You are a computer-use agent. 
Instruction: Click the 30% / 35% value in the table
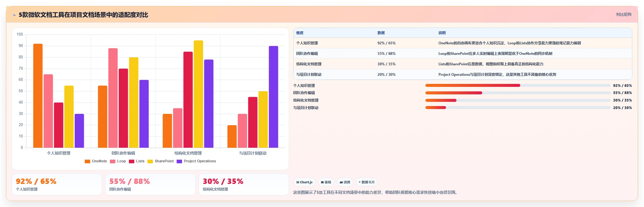coord(386,64)
